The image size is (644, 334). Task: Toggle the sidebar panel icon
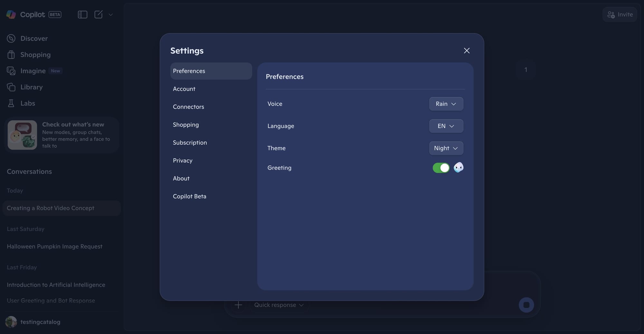coord(82,15)
